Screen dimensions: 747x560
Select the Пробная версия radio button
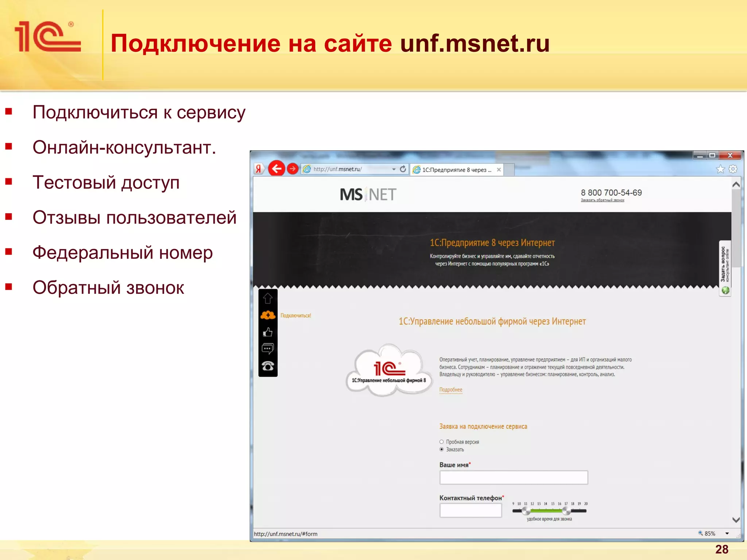click(441, 442)
